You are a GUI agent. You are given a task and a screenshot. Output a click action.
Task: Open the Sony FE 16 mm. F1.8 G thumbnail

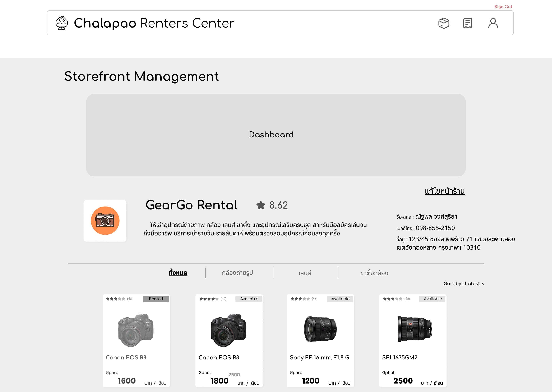click(320, 329)
